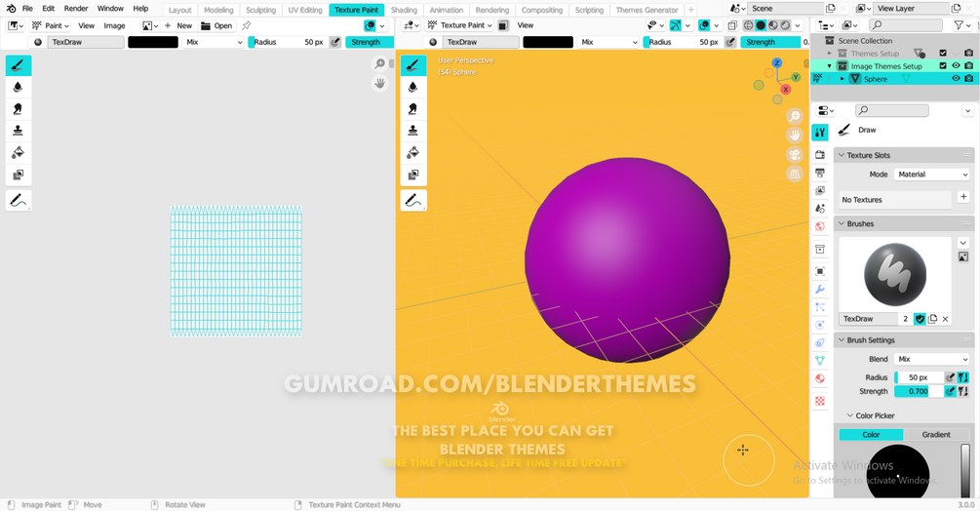Open the Output properties tab
This screenshot has height=511, width=980.
coord(820,173)
